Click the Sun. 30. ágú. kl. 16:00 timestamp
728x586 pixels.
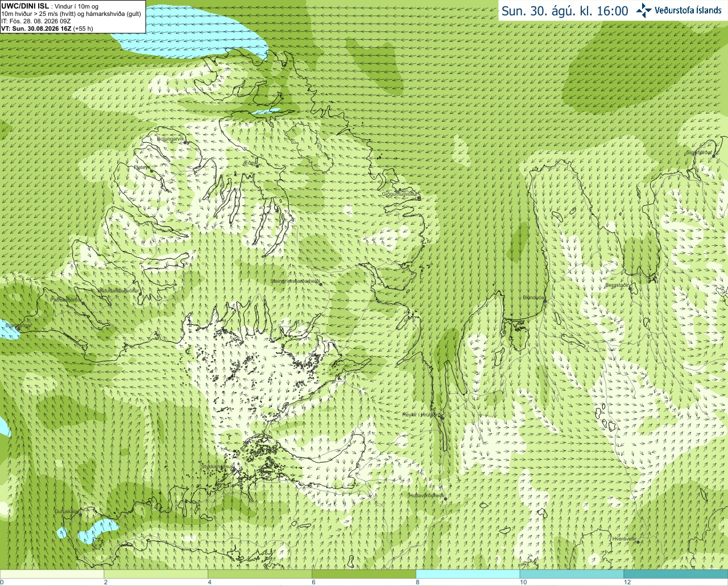coord(565,11)
